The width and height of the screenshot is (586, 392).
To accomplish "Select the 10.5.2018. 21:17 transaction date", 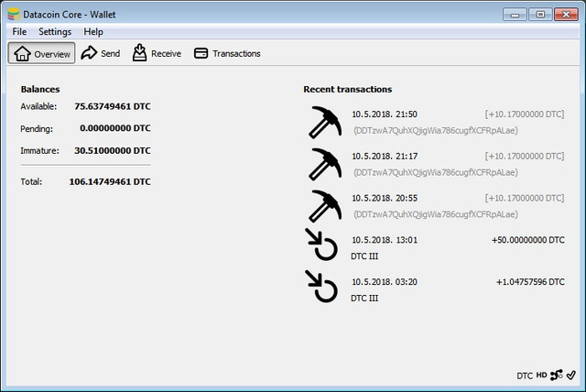I will coord(385,157).
